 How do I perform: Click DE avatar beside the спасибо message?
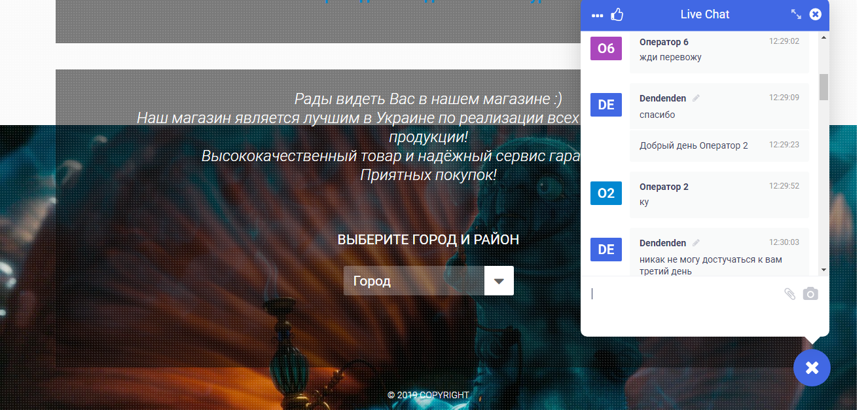tap(606, 105)
